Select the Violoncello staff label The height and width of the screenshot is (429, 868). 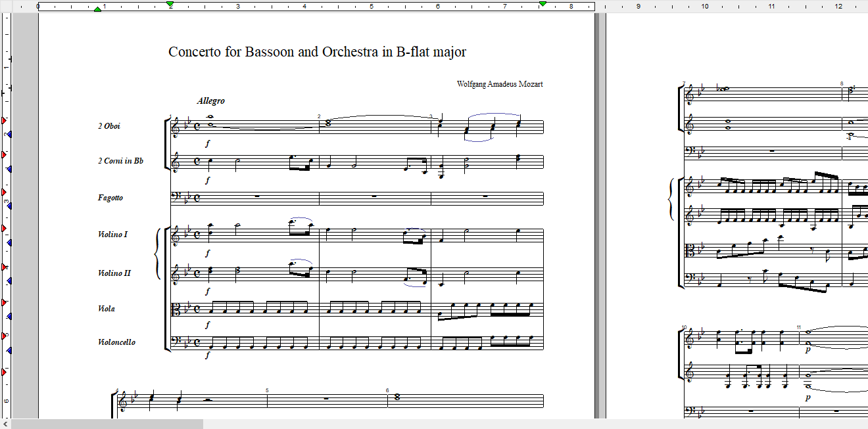tap(116, 342)
